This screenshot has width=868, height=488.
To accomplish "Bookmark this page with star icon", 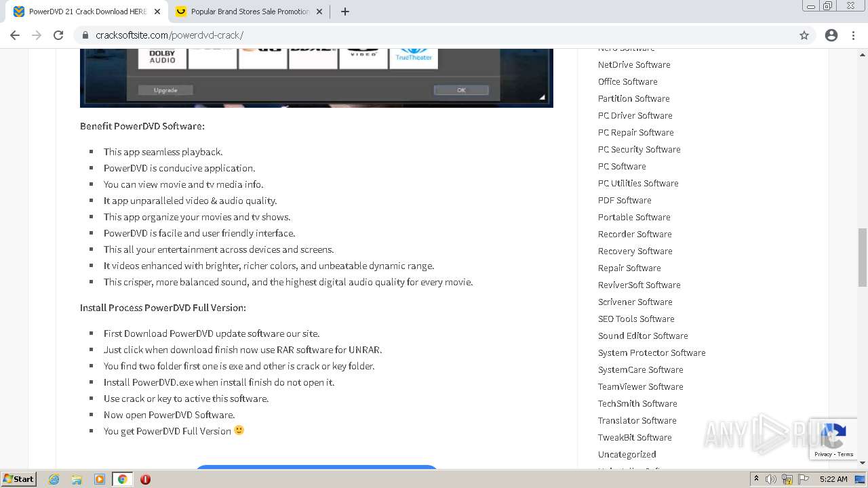I will tap(804, 35).
